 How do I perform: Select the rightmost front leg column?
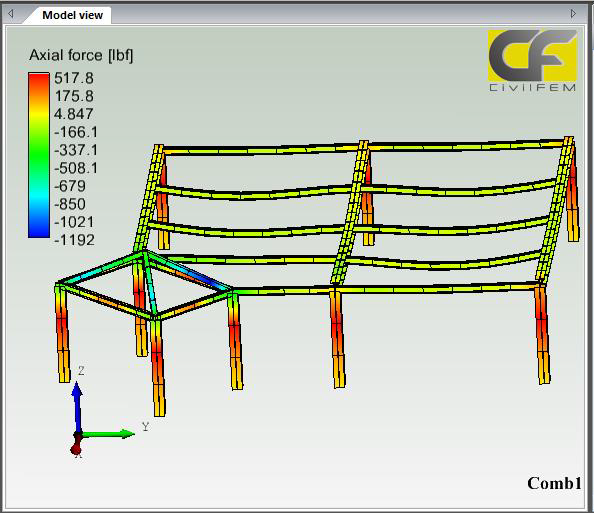543,335
